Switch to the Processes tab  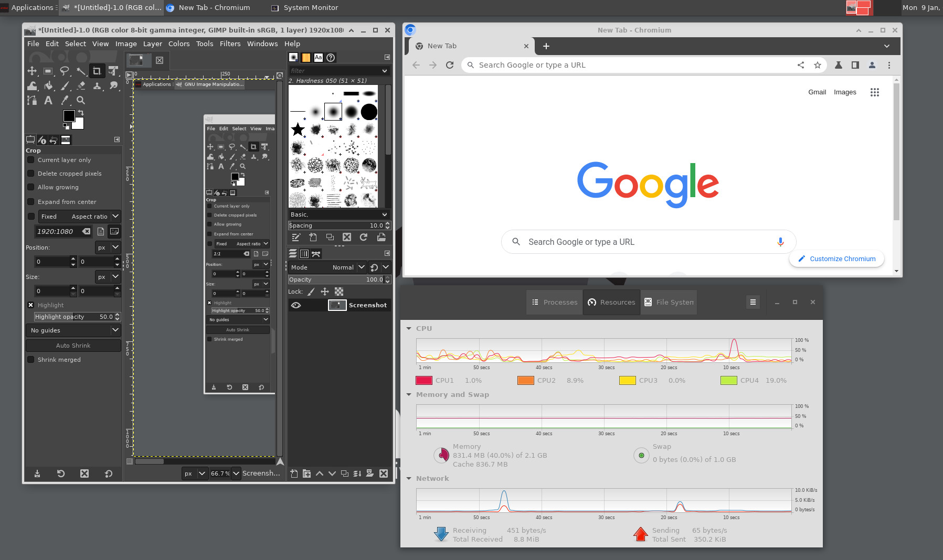555,302
